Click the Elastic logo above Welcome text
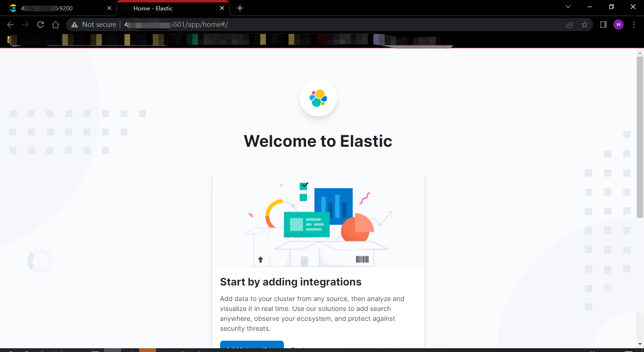Viewport: 644px width, 352px height. coord(318,98)
